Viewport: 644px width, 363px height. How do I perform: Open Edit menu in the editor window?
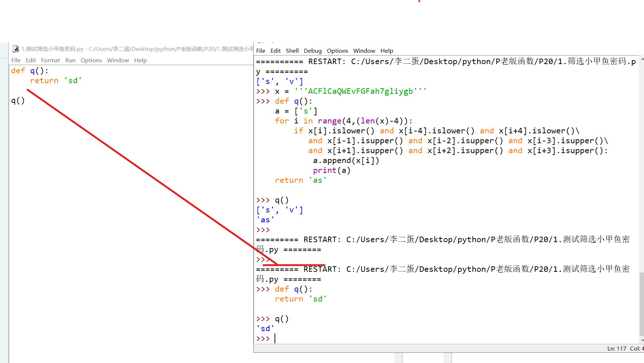click(31, 60)
